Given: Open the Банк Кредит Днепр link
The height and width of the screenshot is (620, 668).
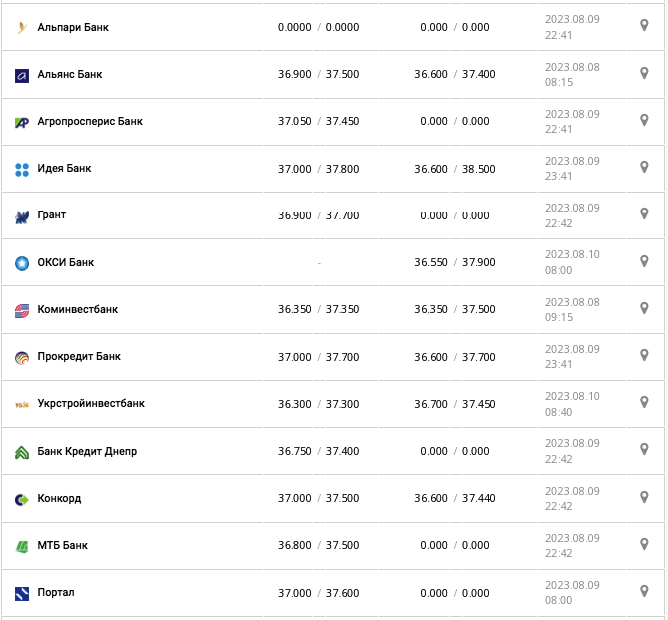Looking at the screenshot, I should [x=86, y=451].
